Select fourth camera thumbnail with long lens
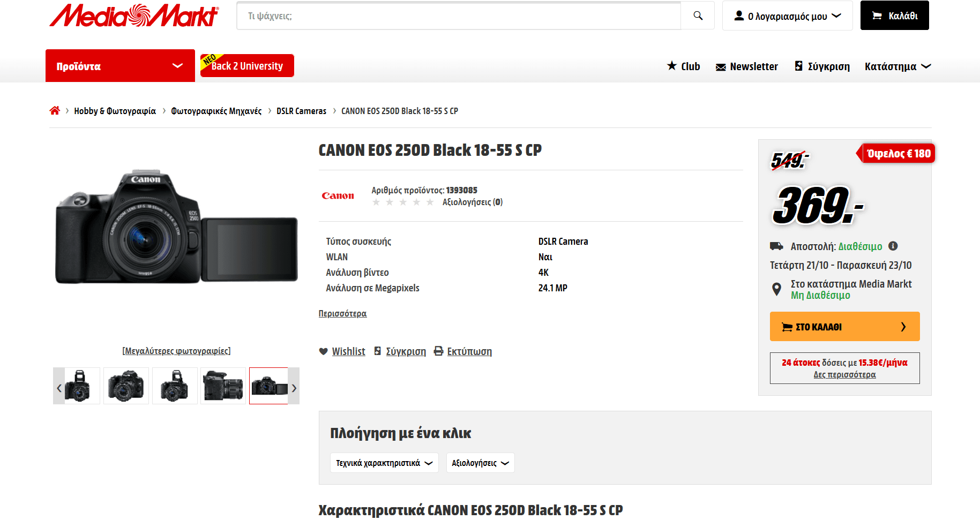 [223, 386]
